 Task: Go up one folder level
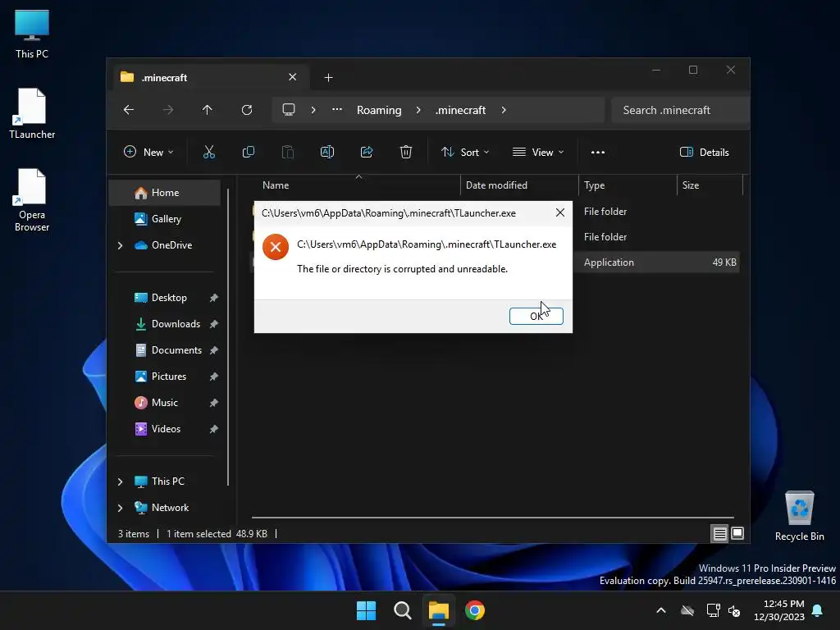[x=208, y=110]
